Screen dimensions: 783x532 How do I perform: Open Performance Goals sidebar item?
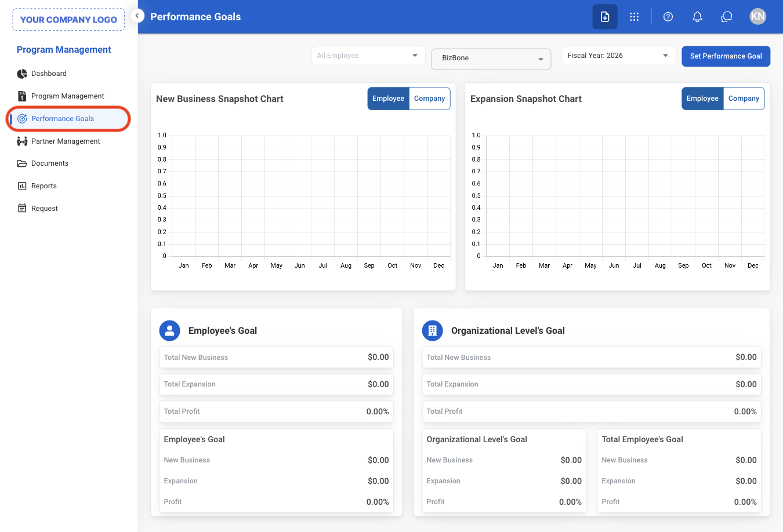[68, 119]
